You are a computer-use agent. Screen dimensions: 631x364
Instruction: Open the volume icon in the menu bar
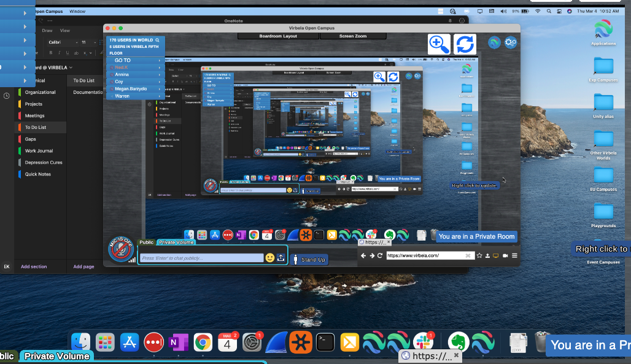503,11
